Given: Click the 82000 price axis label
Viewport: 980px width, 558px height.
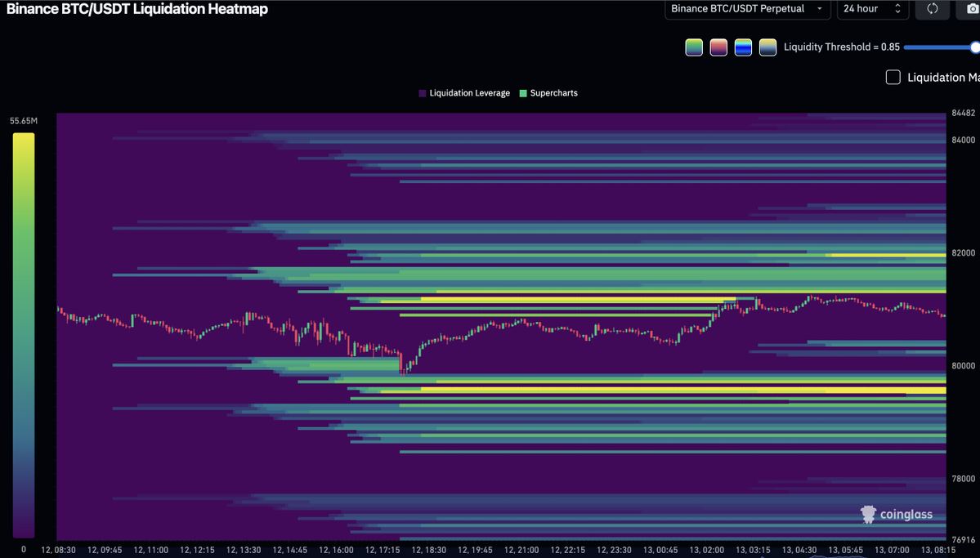Looking at the screenshot, I should pyautogui.click(x=963, y=253).
